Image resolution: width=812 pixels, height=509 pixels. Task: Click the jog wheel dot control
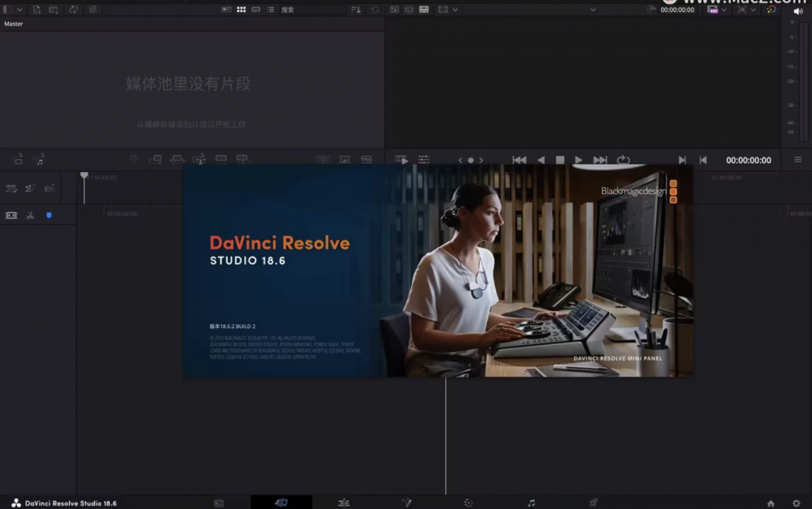click(x=471, y=161)
